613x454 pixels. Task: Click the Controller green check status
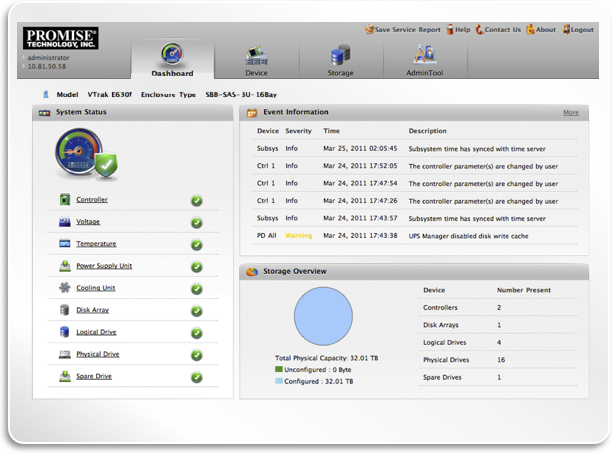coord(197,201)
